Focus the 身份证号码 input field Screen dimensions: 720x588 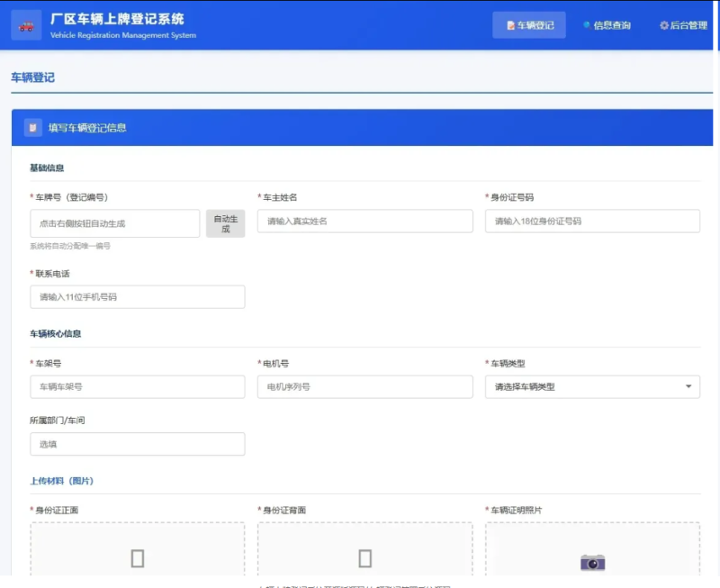pyautogui.click(x=592, y=222)
